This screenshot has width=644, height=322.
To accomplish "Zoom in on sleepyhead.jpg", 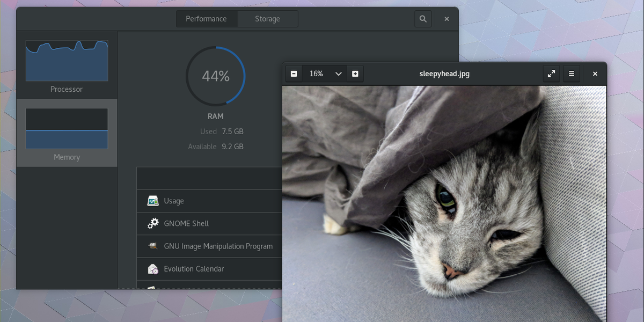I will 355,74.
